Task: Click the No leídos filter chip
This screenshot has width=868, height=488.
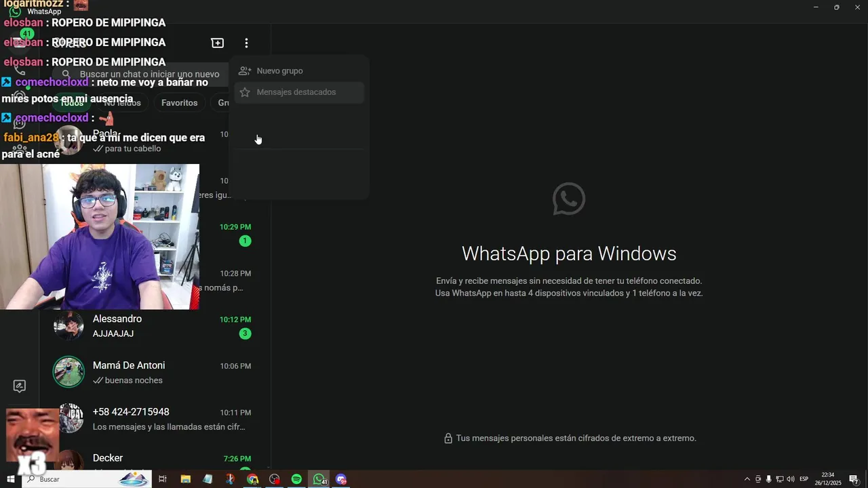Action: point(122,103)
